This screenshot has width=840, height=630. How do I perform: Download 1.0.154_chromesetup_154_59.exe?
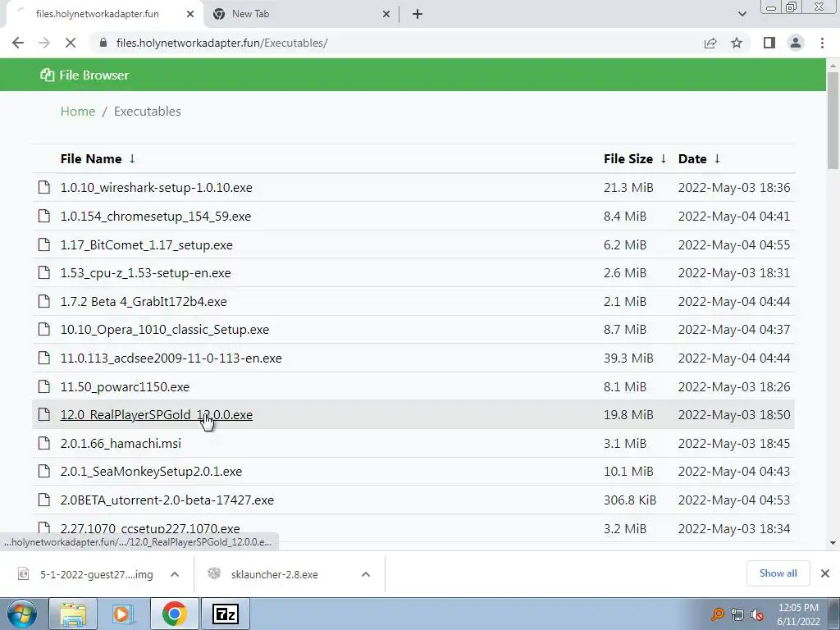155,217
